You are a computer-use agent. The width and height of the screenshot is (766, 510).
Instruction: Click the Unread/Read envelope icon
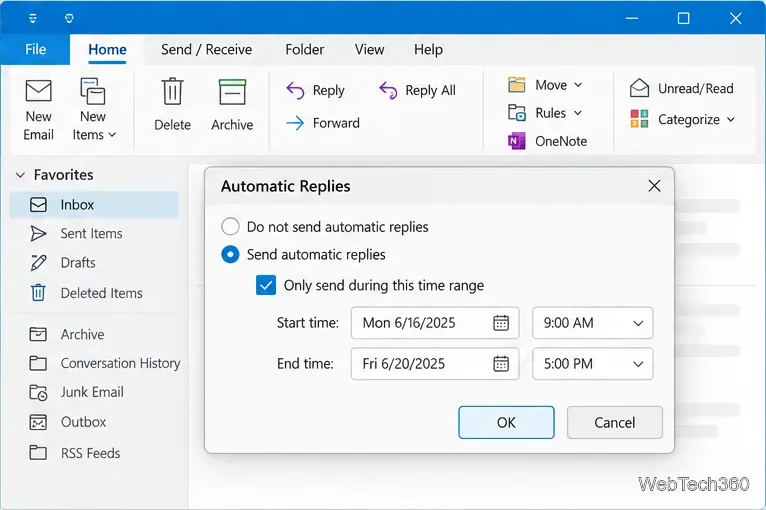(639, 88)
